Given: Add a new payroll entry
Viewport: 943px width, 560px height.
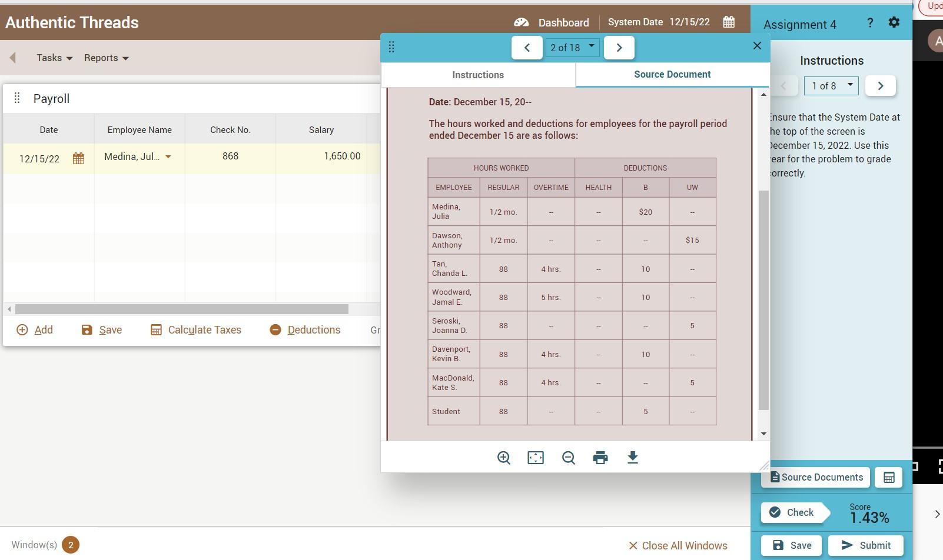Looking at the screenshot, I should click(x=35, y=329).
